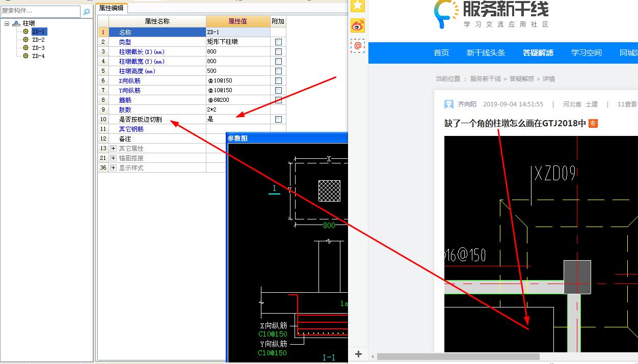638x364 pixels.
Task: Toggle 附加 checkbox for 箍筋 row
Action: coord(278,100)
